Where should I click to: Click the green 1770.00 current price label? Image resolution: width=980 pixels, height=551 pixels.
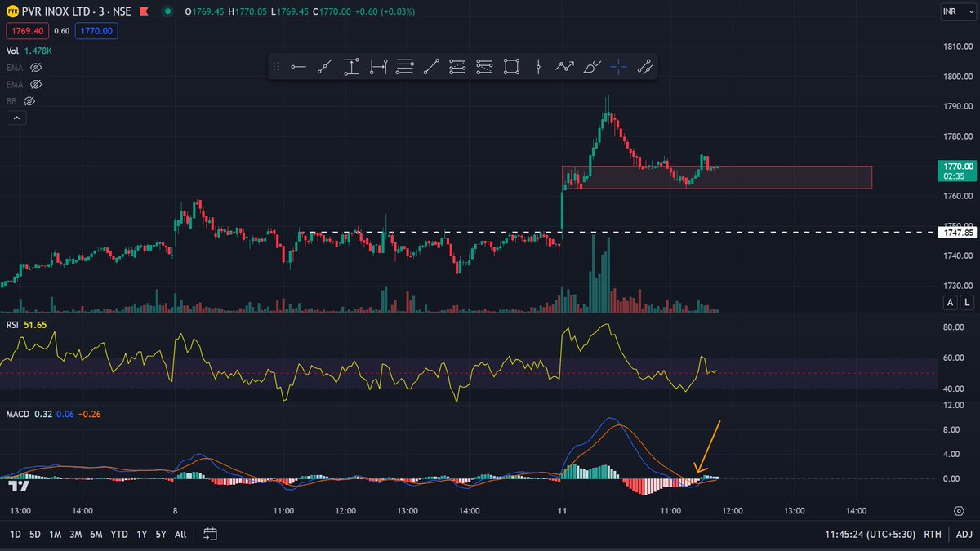tap(956, 170)
